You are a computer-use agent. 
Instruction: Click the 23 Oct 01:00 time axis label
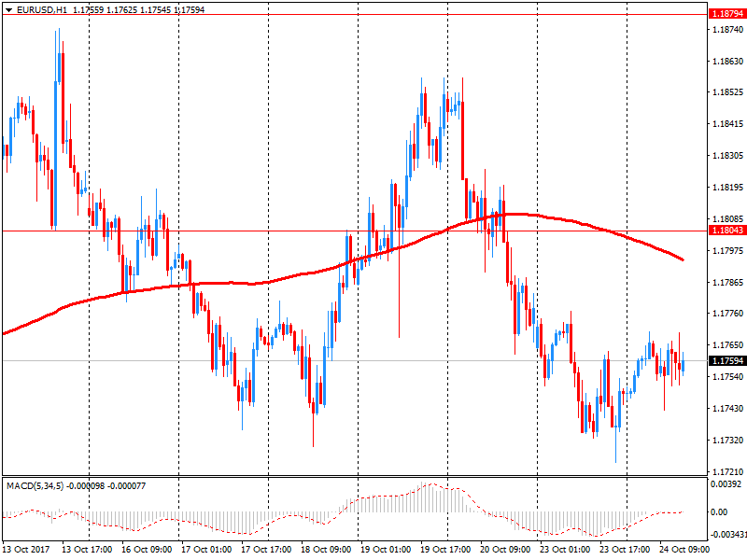point(565,550)
